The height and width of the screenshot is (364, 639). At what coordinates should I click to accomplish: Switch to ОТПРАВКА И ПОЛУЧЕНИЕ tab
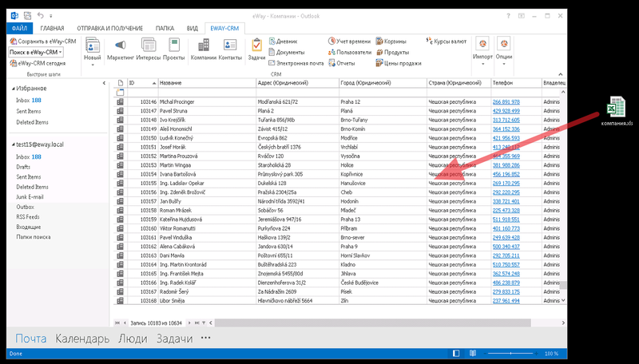click(110, 29)
